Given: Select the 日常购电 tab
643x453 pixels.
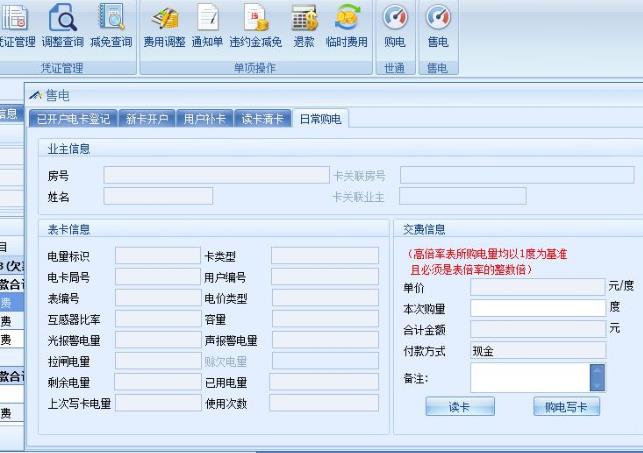Looking at the screenshot, I should (321, 119).
